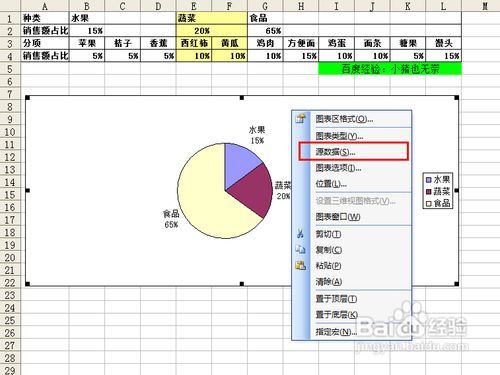Click the yellow 蔬菜 cell
Image resolution: width=500 pixels, height=375 pixels.
point(212,18)
